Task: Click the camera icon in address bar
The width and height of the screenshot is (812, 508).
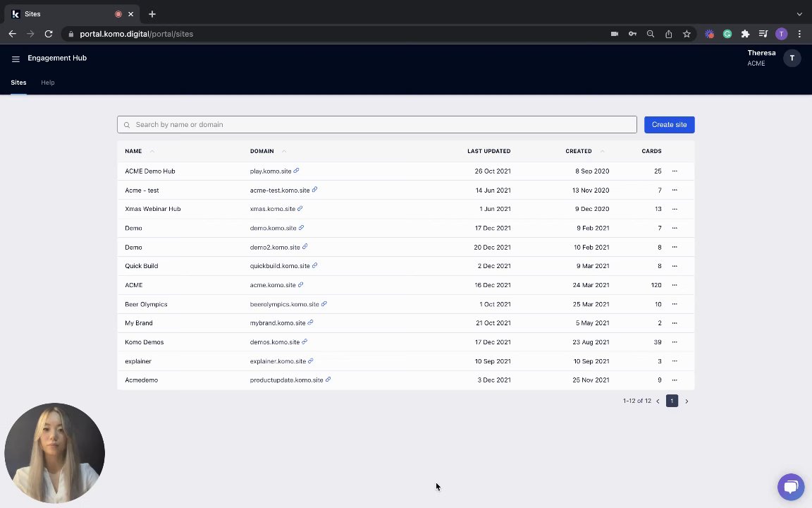Action: coord(614,34)
